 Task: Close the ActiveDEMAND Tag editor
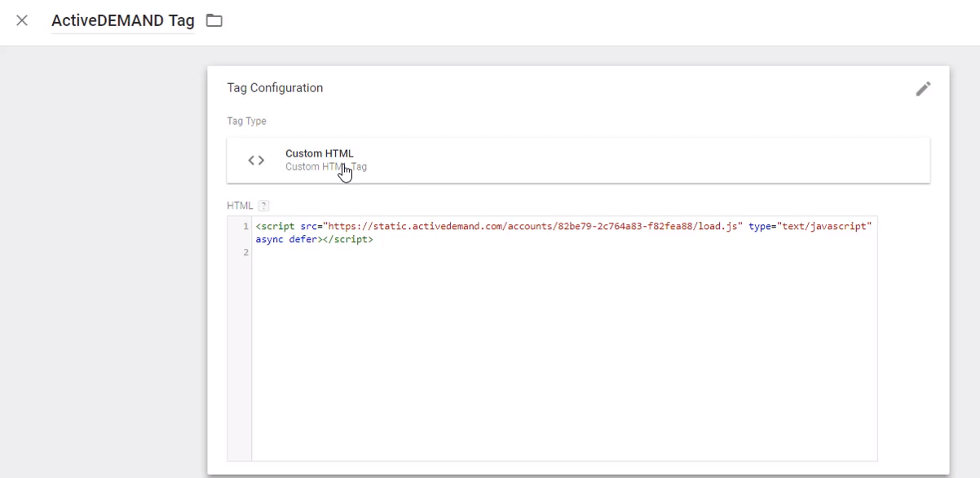tap(22, 20)
